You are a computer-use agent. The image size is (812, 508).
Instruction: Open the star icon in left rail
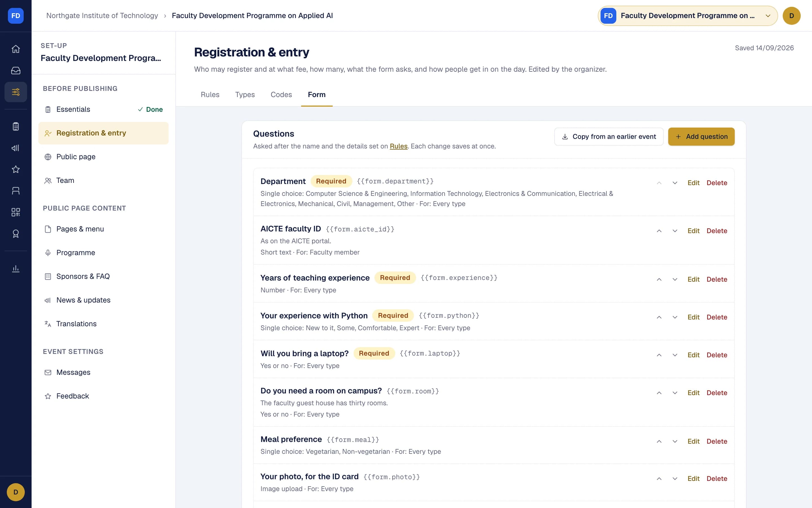(x=16, y=169)
